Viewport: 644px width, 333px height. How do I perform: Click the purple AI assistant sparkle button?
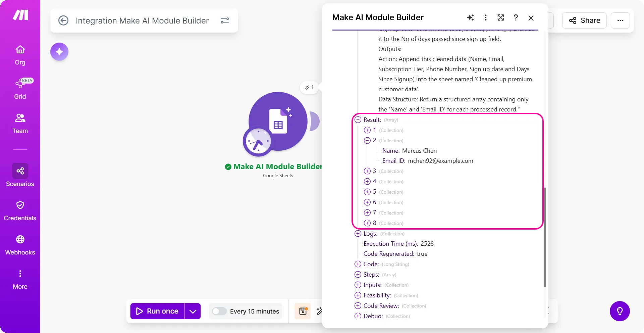coord(59,52)
